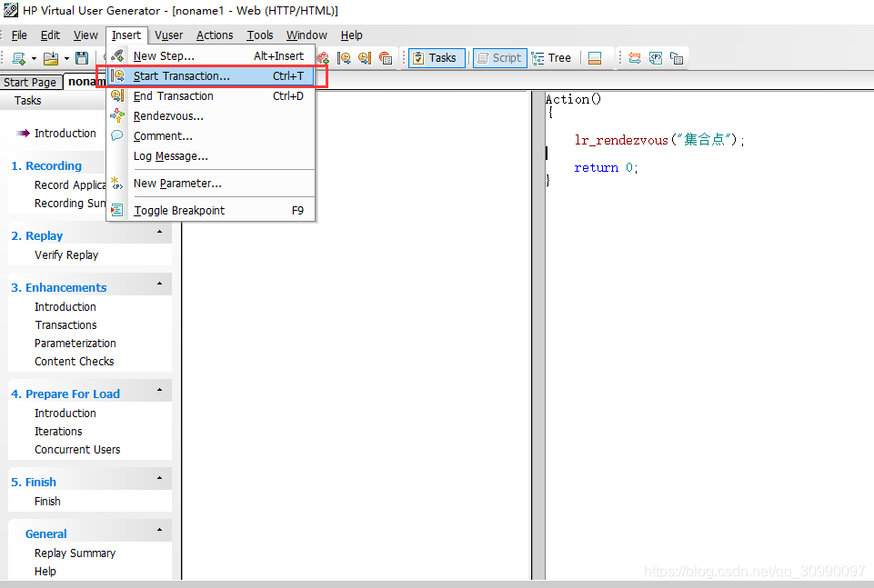Select End Transaction menu entry
874x588 pixels.
click(211, 95)
